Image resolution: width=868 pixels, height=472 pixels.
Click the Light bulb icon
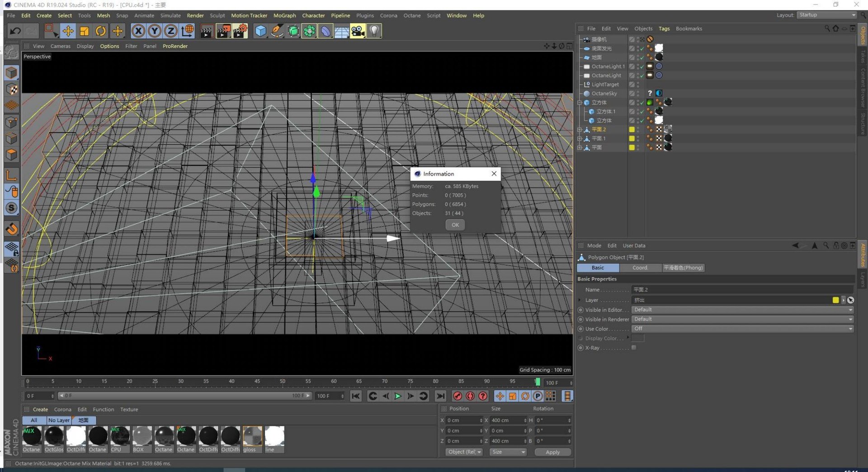[x=374, y=31]
